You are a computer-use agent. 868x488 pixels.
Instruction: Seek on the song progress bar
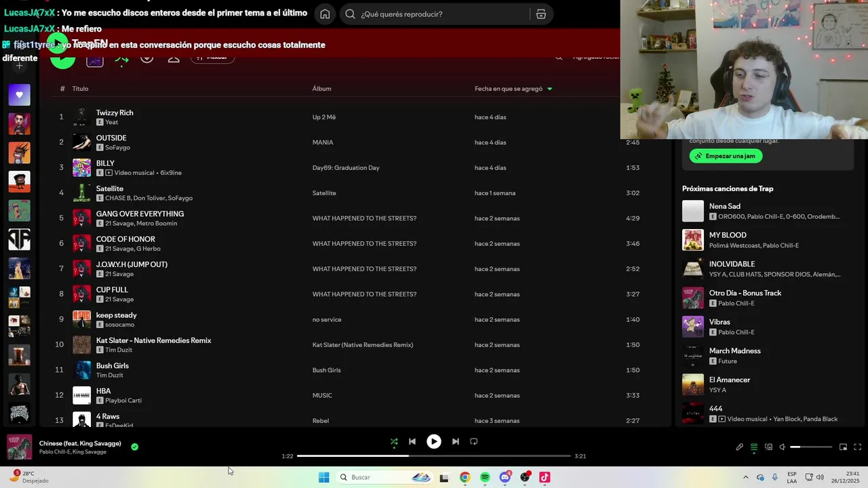coord(434,456)
